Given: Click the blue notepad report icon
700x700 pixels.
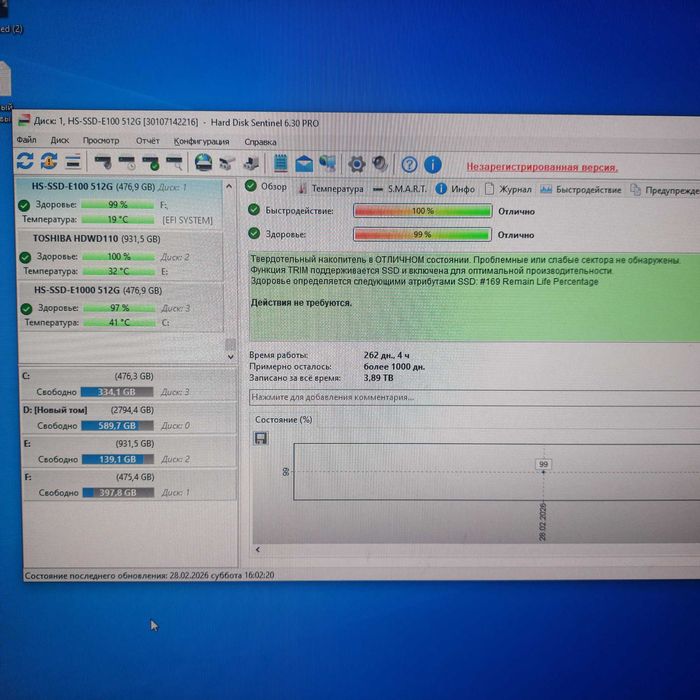Looking at the screenshot, I should [280, 163].
